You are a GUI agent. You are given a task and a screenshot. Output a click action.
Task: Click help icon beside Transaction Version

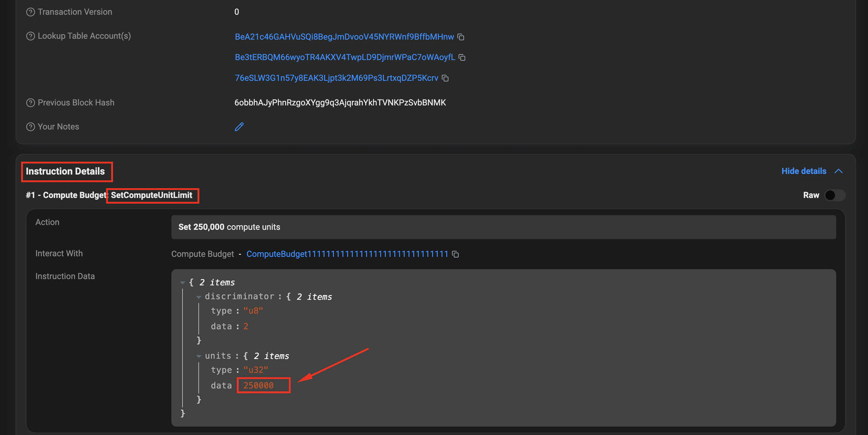(30, 12)
